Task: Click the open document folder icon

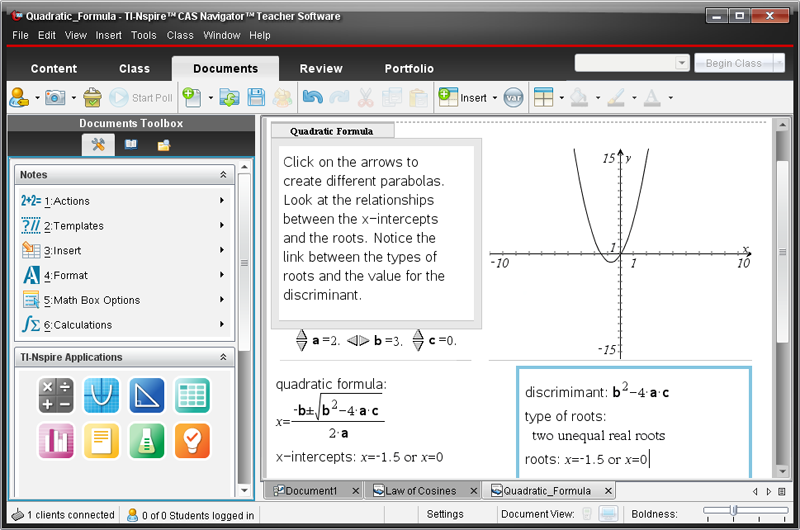Action: (x=229, y=97)
